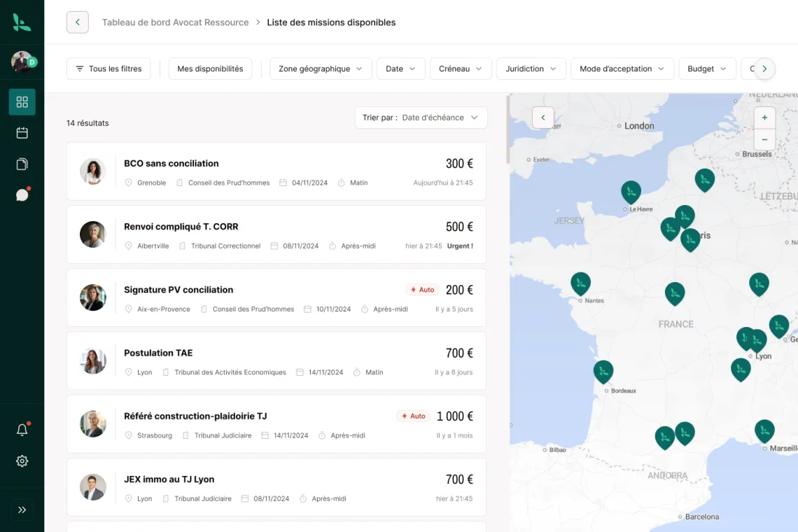798x532 pixels.
Task: Expand the Date filter dropdown
Action: (400, 69)
